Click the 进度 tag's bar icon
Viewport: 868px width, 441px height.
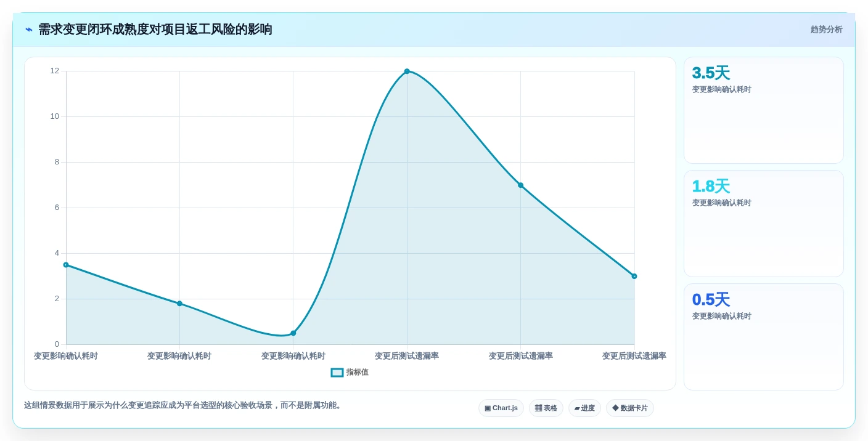(x=577, y=408)
